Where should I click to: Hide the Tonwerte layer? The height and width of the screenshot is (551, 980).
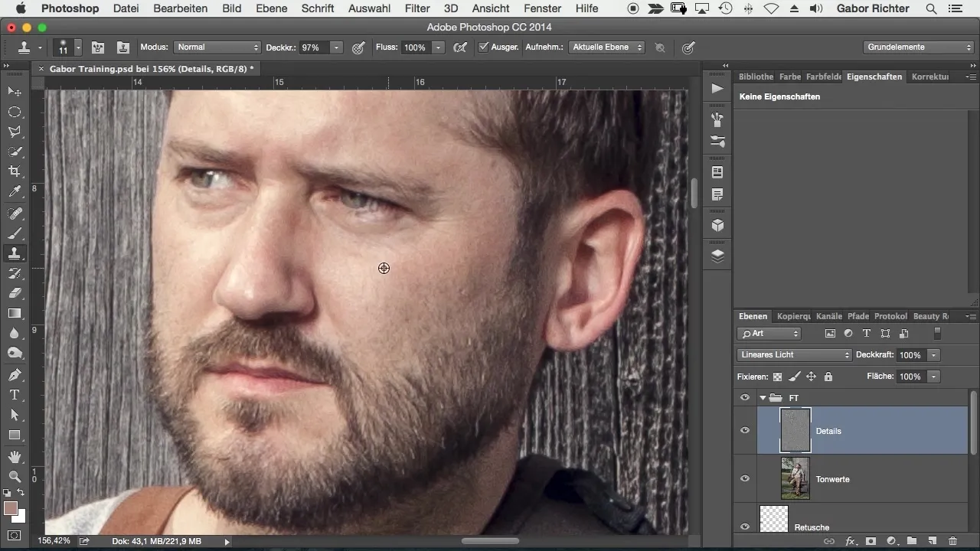[744, 478]
